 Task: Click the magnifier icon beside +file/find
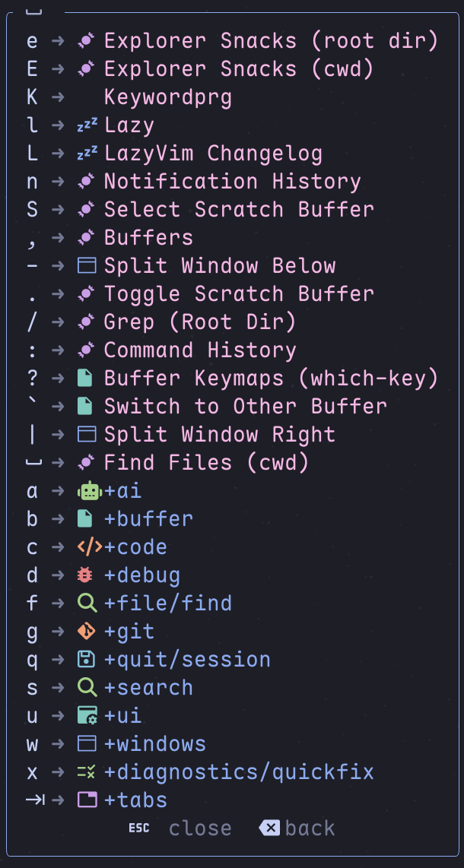(x=88, y=603)
